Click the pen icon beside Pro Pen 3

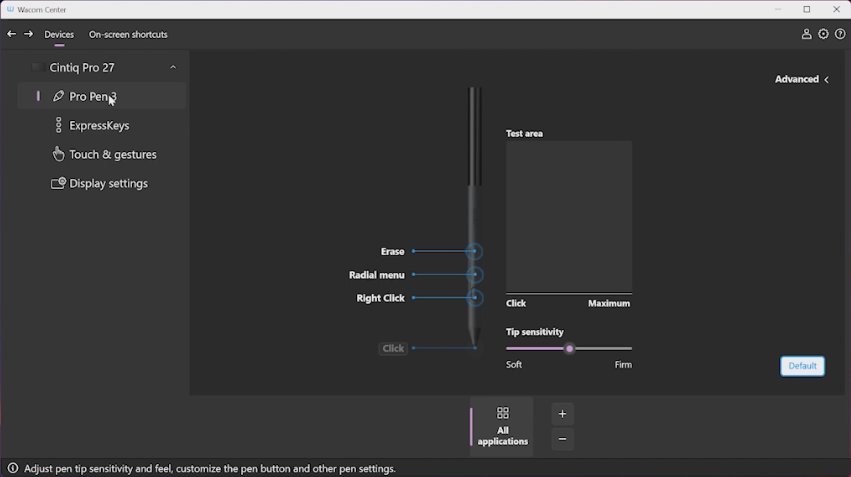pyautogui.click(x=58, y=96)
